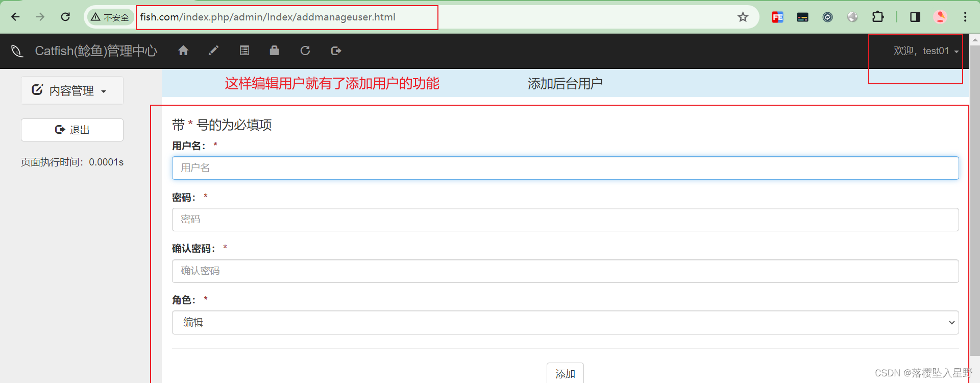Open Catfish(鲶鱼)管理中心 title link

pos(96,51)
